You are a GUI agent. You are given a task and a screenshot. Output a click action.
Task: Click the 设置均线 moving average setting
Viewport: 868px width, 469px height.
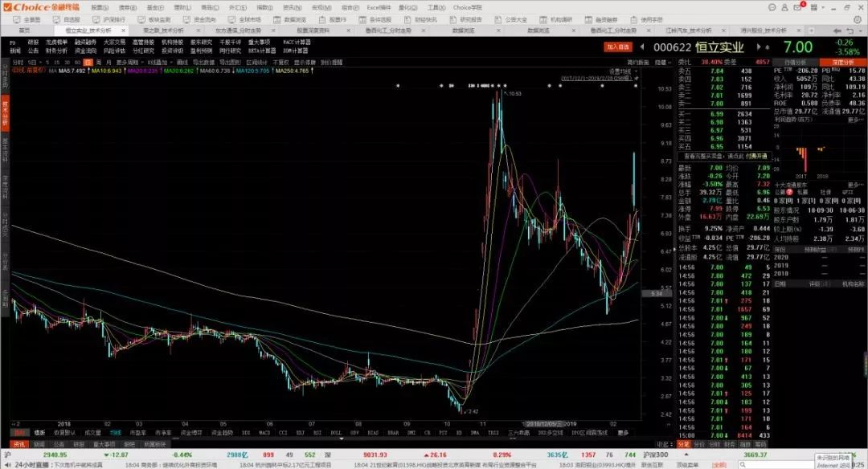click(620, 71)
